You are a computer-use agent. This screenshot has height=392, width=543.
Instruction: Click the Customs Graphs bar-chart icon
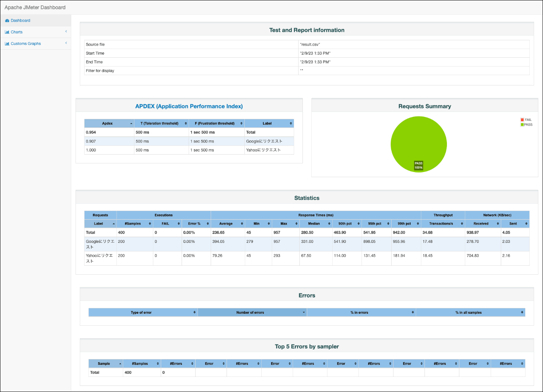click(x=7, y=44)
